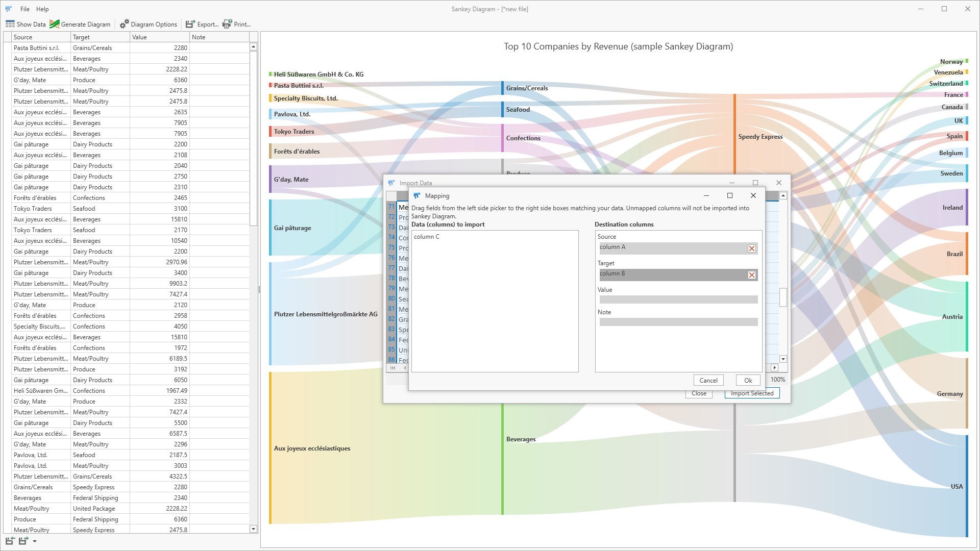Click the Export toolbar icon
This screenshot has height=551, width=980.
190,24
